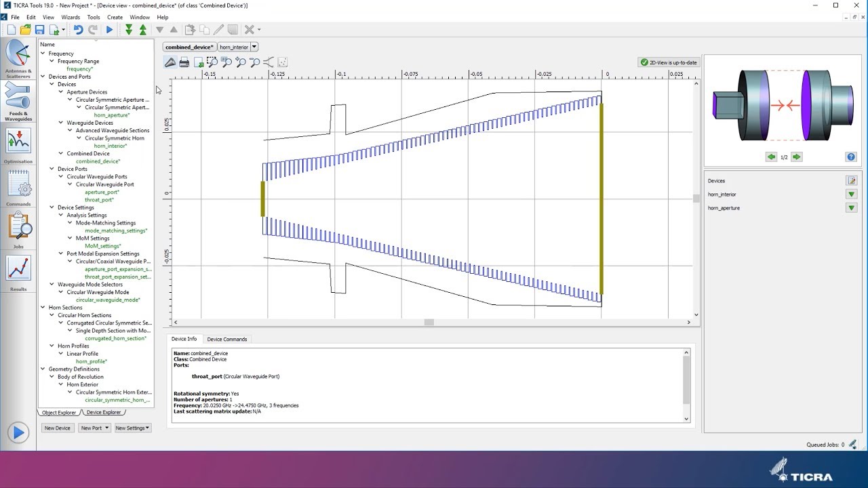This screenshot has height=488, width=868.
Task: Collapse Horn Sections tree node
Action: tap(43, 308)
